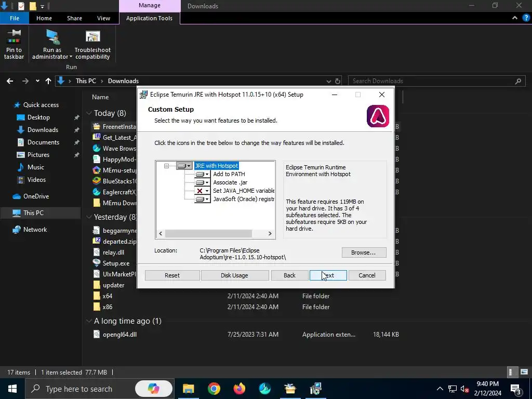Navigate forward in Explorer

pyautogui.click(x=25, y=81)
